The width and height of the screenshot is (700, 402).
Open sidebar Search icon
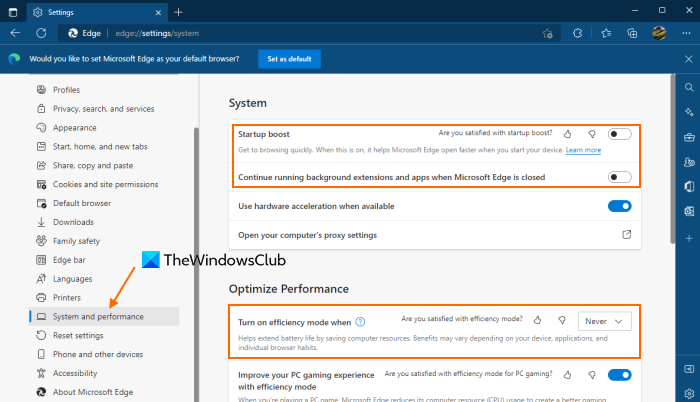[x=689, y=88]
